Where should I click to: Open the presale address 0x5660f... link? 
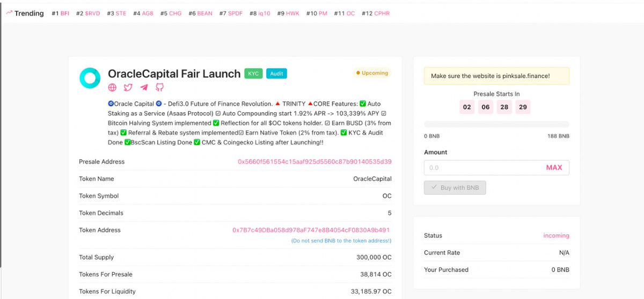click(314, 162)
